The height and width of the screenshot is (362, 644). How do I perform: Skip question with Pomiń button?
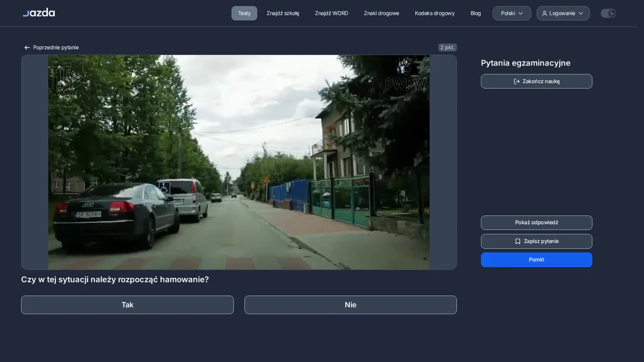537,260
